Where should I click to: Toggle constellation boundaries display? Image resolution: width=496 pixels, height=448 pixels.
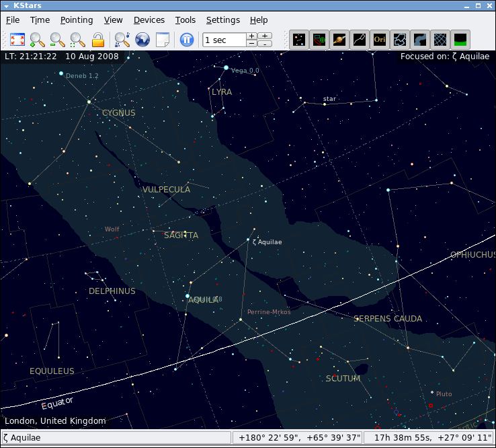pyautogui.click(x=400, y=40)
